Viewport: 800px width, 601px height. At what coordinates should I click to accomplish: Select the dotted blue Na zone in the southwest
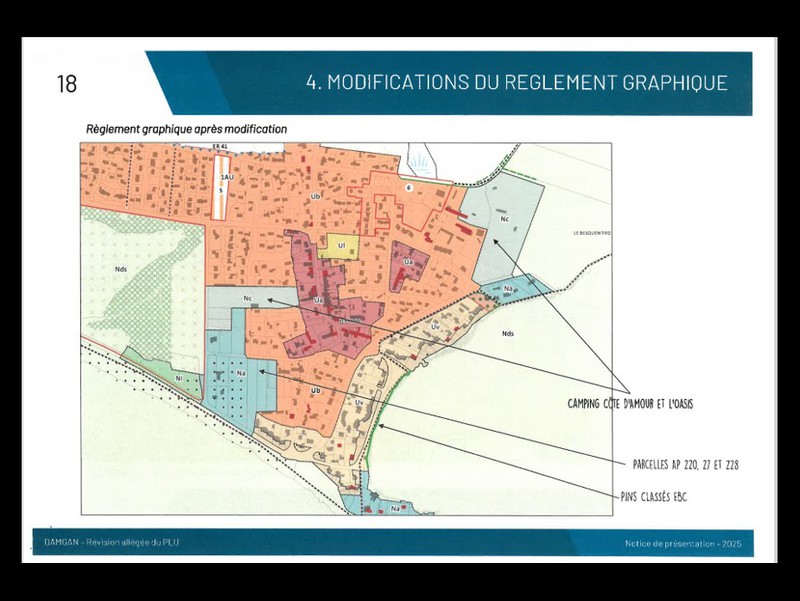click(x=238, y=374)
